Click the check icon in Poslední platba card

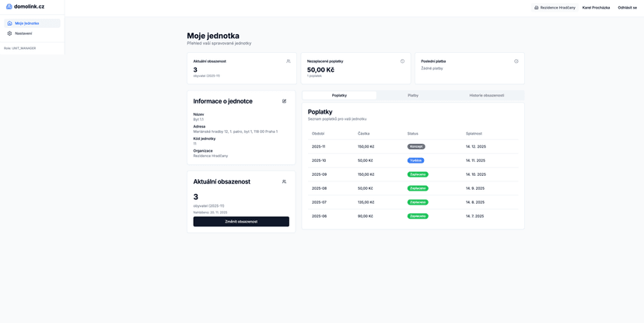[516, 61]
